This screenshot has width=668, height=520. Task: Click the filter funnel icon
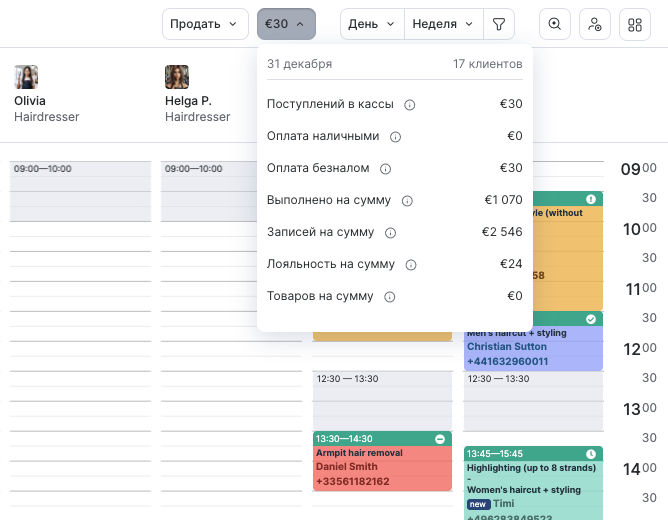(499, 24)
